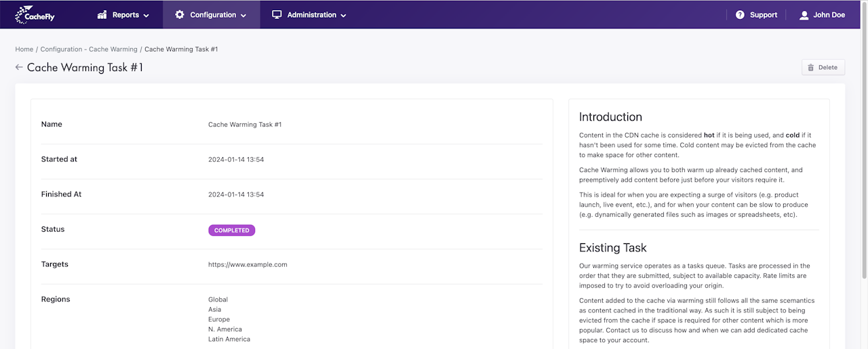Expand the Configuration dropdown chevron
The width and height of the screenshot is (868, 349).
[243, 16]
